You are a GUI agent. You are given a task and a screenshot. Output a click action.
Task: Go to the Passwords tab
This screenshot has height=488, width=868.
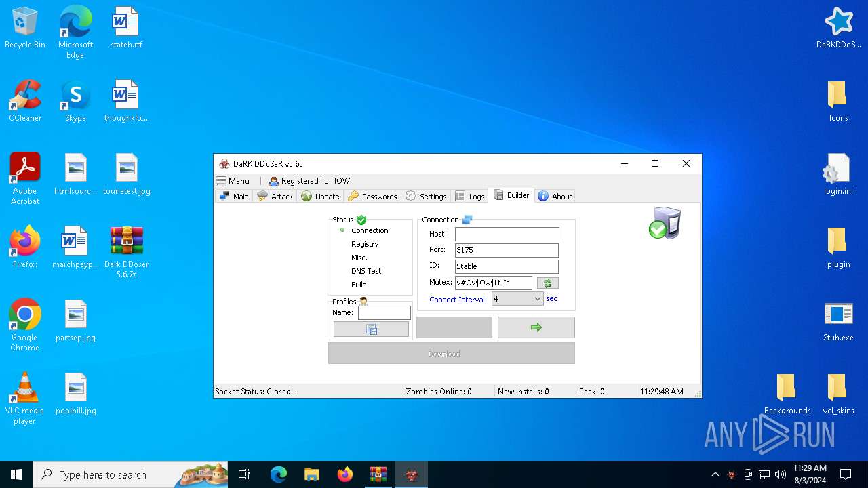373,196
